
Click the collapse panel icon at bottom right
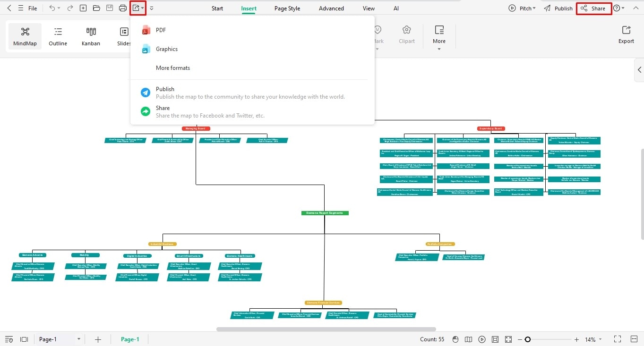pyautogui.click(x=633, y=339)
